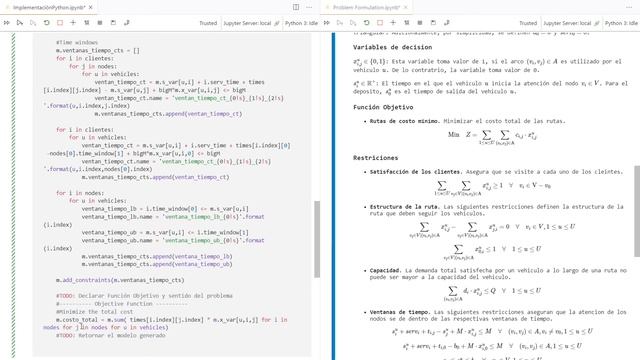Image resolution: width=640 pixels, height=360 pixels.
Task: Interrupt kernel in Problem Formulation notebook
Action: coord(380,23)
